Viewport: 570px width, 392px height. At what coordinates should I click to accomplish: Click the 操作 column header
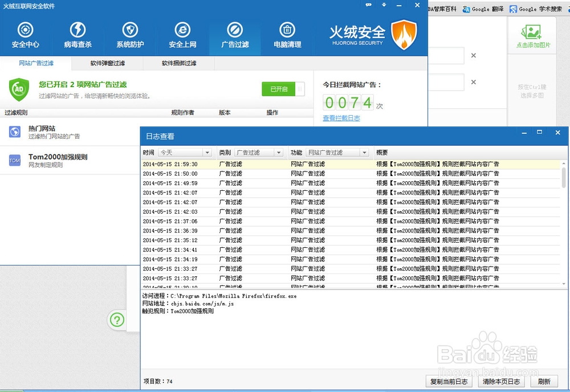coord(272,113)
